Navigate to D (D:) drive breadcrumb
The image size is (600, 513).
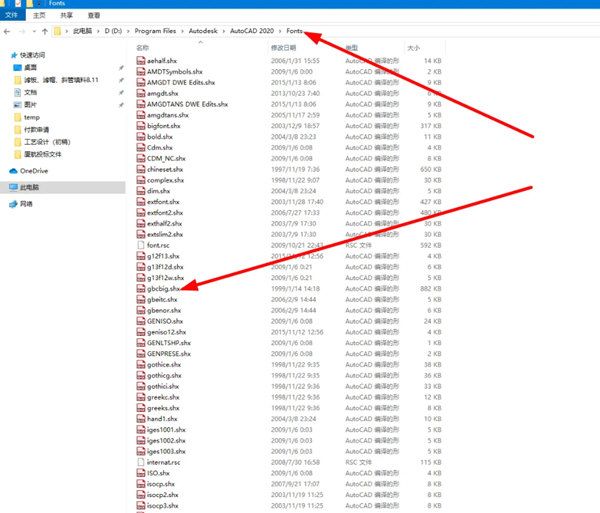tap(113, 31)
